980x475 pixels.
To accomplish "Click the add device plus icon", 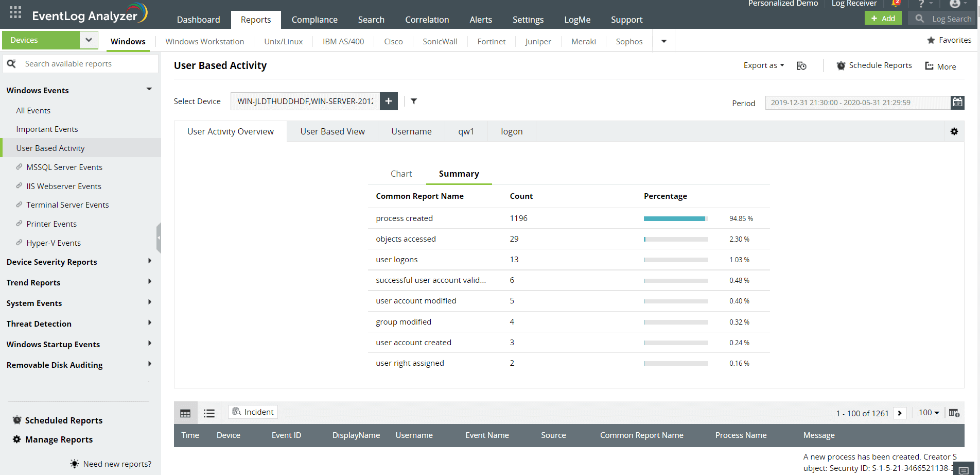I will tap(389, 101).
